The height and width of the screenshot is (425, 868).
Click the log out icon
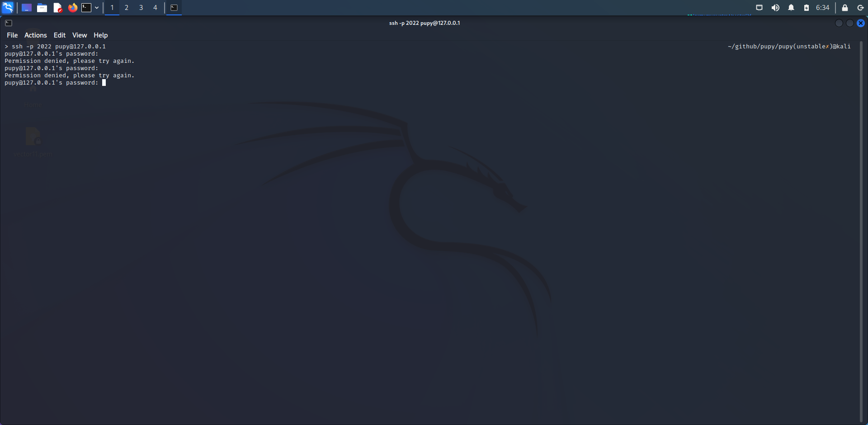(x=861, y=8)
